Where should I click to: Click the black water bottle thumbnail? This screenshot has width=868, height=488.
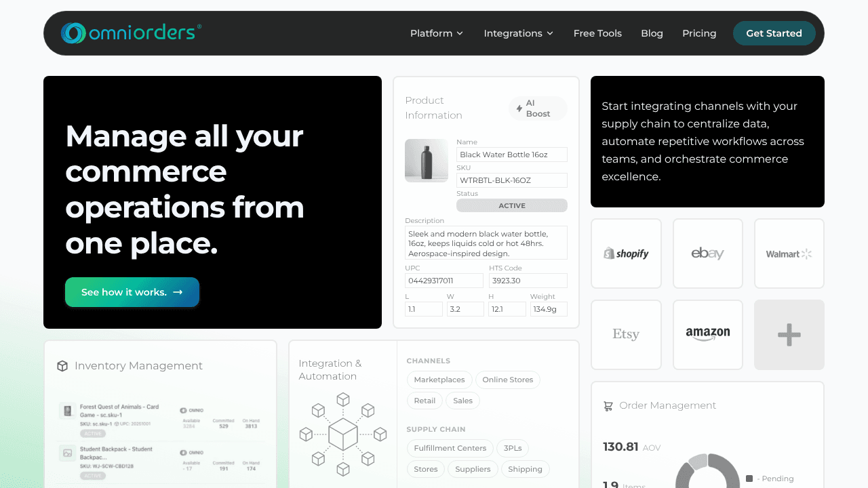(427, 161)
